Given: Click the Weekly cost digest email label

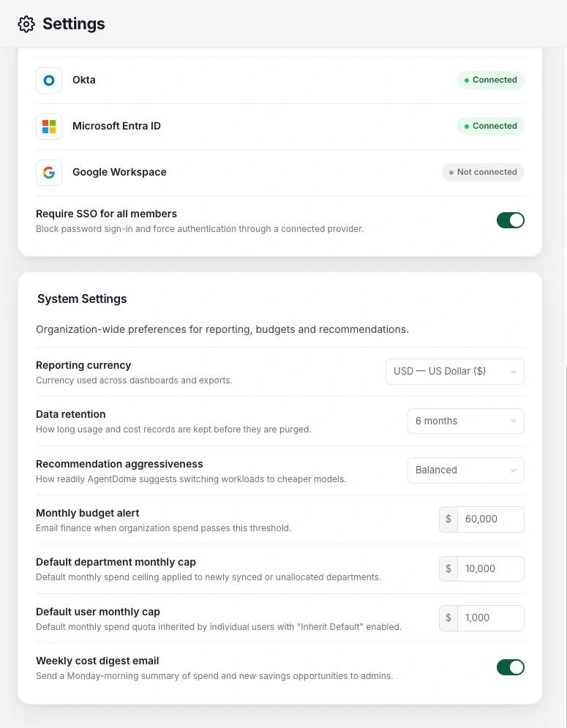Looking at the screenshot, I should pyautogui.click(x=97, y=661).
